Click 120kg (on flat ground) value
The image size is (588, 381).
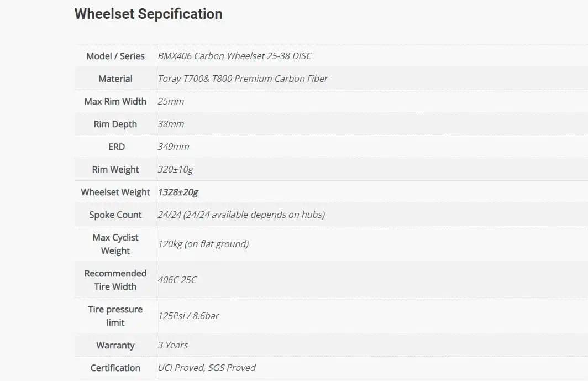(203, 244)
